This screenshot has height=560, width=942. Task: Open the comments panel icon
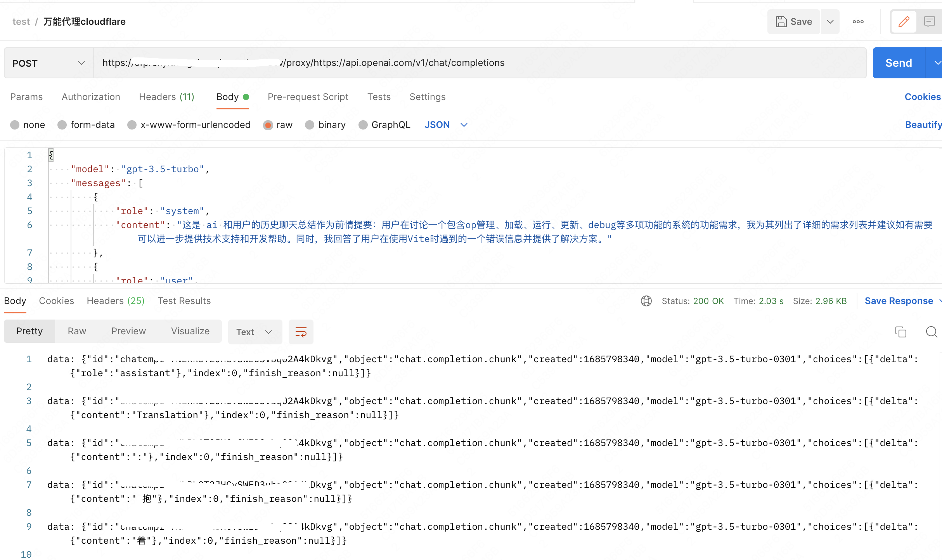929,22
